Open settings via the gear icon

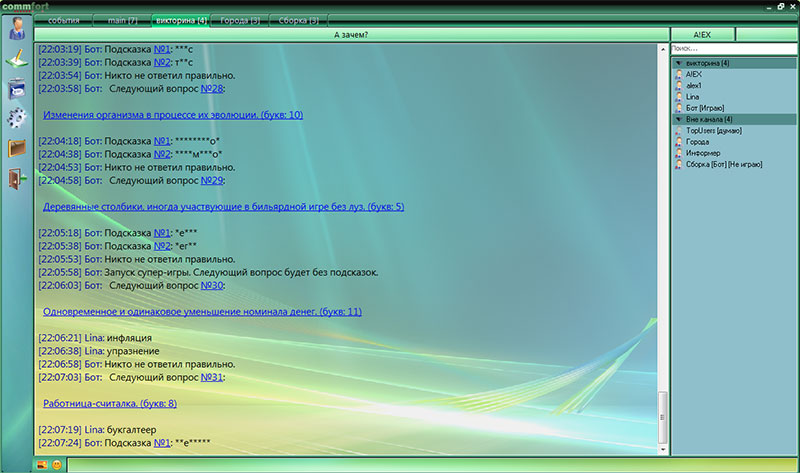(17, 119)
